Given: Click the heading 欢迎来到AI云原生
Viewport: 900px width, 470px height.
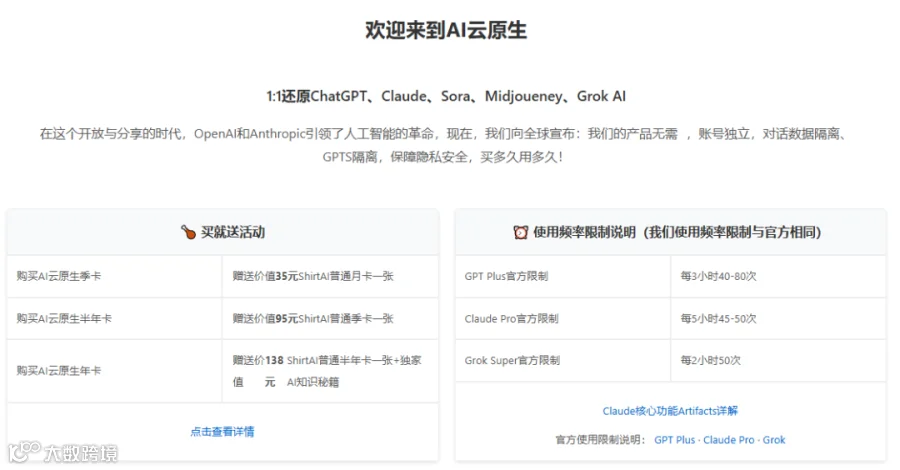Looking at the screenshot, I should click(446, 30).
